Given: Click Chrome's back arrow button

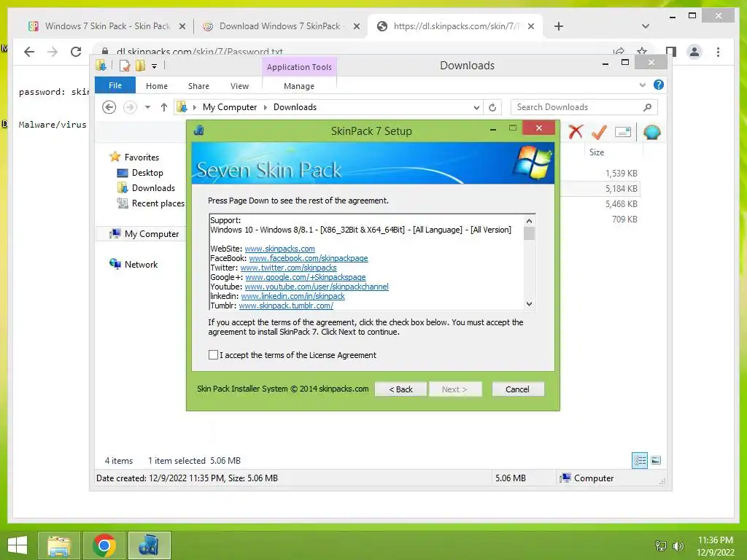Looking at the screenshot, I should (29, 52).
